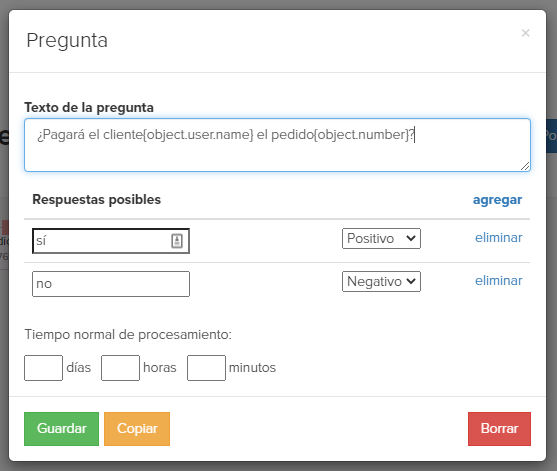
Task: Open the Positivo dropdown
Action: 381,238
